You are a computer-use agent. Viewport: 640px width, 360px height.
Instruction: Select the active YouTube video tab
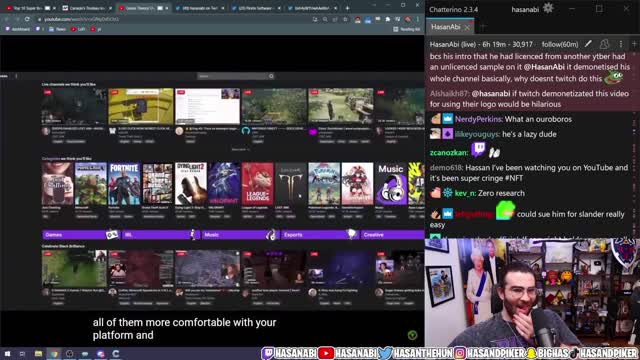pos(143,8)
